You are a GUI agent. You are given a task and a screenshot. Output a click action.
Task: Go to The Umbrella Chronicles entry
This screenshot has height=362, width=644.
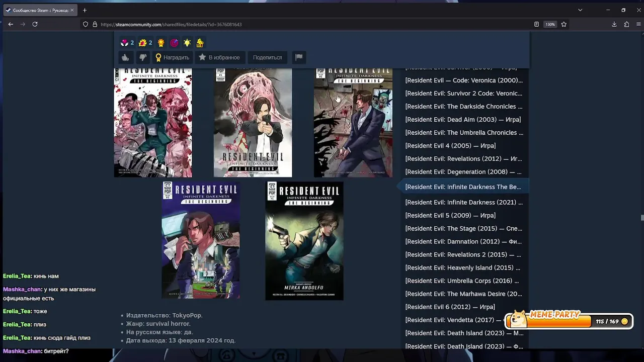(x=464, y=132)
